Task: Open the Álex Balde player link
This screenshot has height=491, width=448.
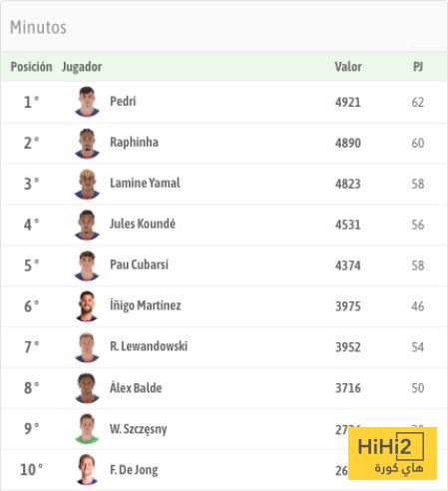Action: (136, 387)
